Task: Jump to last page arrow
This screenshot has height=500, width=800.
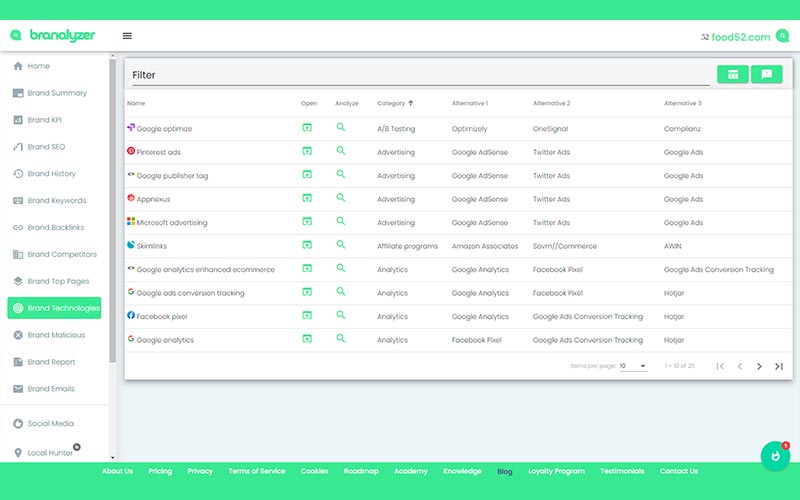Action: click(x=779, y=366)
